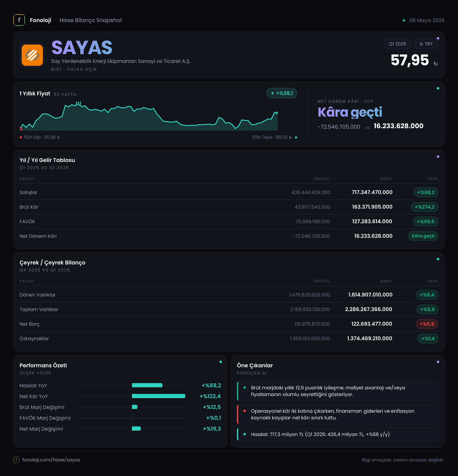Viewport: 458px width, 476px height.
Task: Click the green sparkle icon beside date
Action: pyautogui.click(x=404, y=20)
